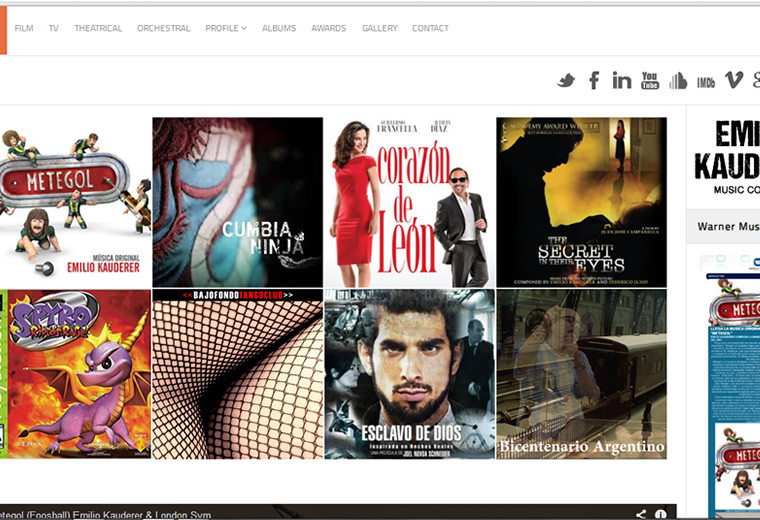Open the Facebook social icon

click(x=594, y=80)
